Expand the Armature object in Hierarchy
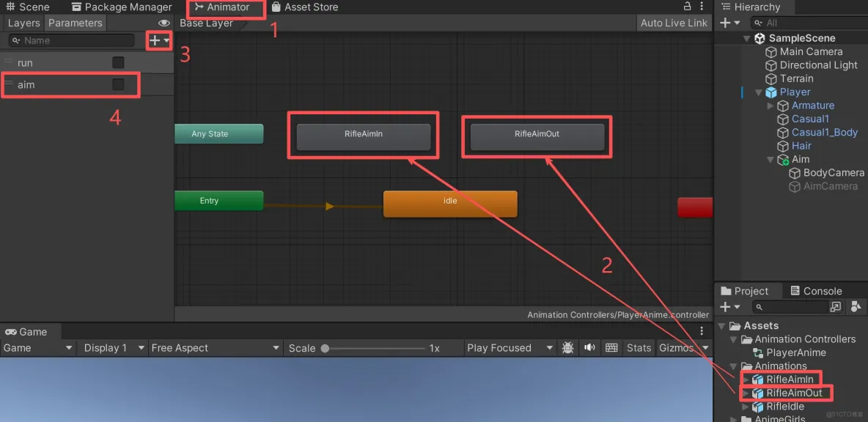Screen dimensions: 868x422 770,105
